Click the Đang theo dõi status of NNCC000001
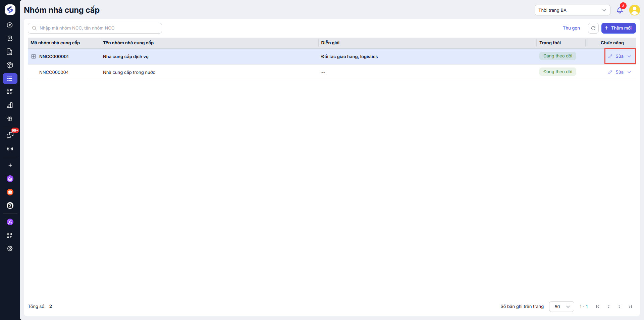 (x=558, y=56)
